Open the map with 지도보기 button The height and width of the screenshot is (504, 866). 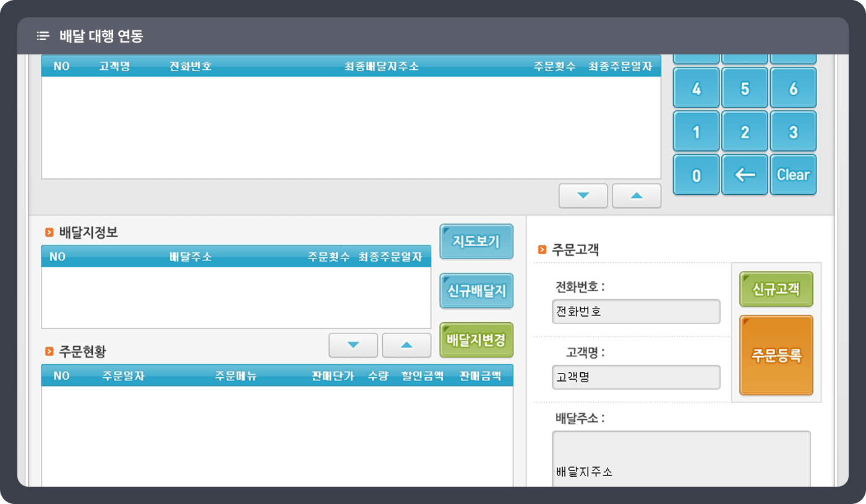click(x=476, y=241)
